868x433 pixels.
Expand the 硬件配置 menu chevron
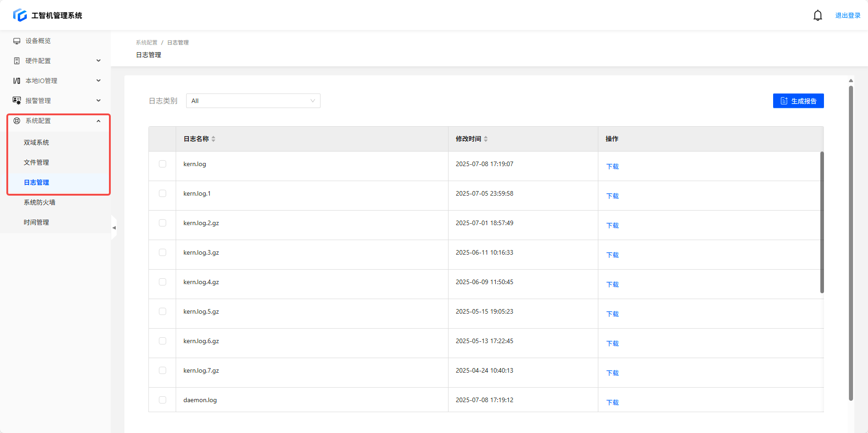[x=99, y=61]
